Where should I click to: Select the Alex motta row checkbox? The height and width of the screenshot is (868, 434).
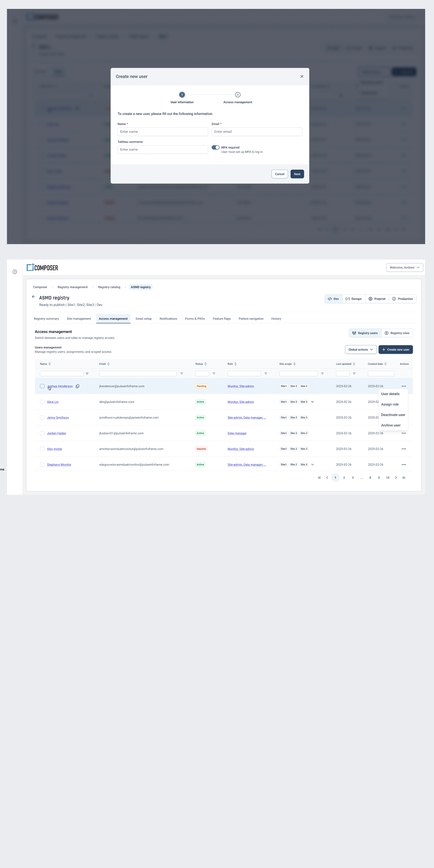click(x=42, y=449)
